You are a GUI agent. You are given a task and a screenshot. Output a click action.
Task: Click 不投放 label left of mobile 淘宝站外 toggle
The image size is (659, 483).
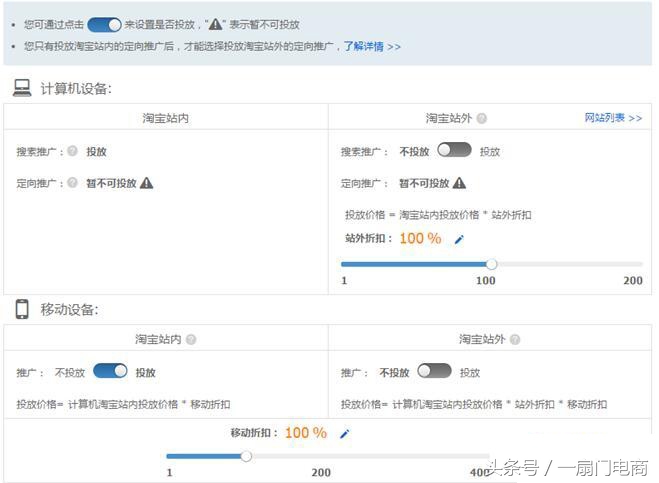tap(394, 372)
